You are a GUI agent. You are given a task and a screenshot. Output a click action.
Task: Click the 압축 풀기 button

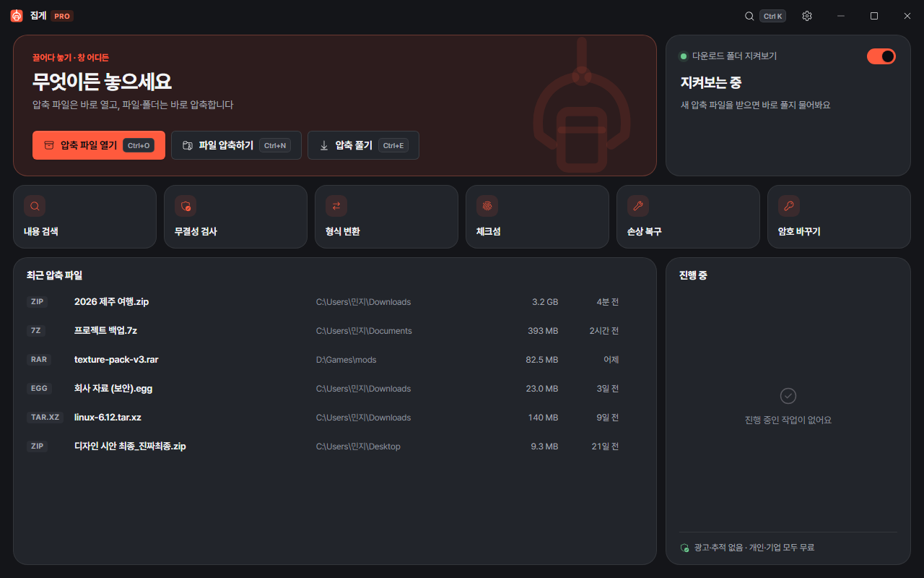coord(363,145)
